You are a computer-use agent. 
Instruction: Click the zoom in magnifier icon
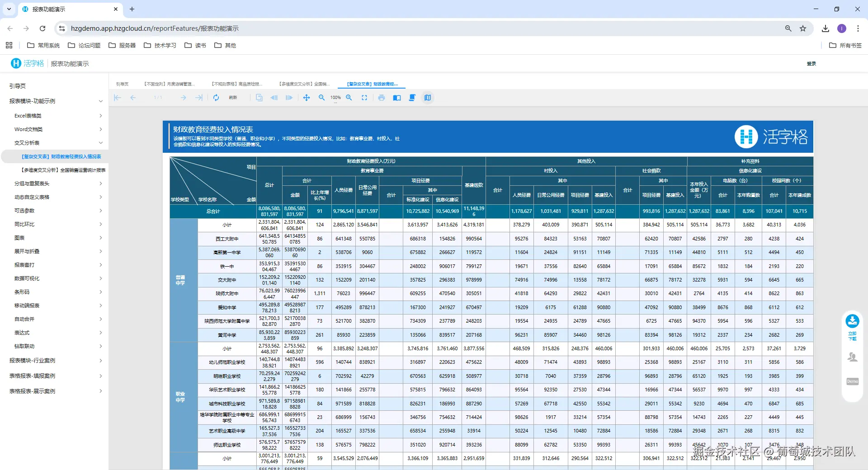(349, 98)
